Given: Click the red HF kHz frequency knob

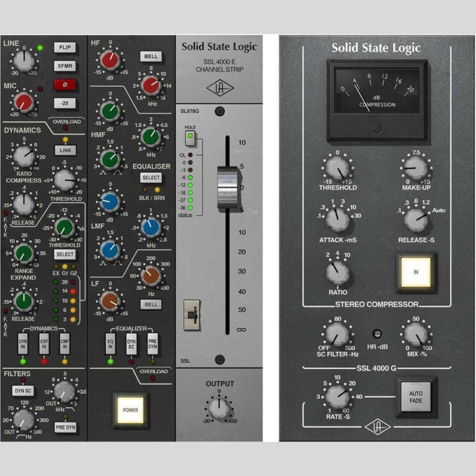Looking at the screenshot, I should (x=151, y=85).
